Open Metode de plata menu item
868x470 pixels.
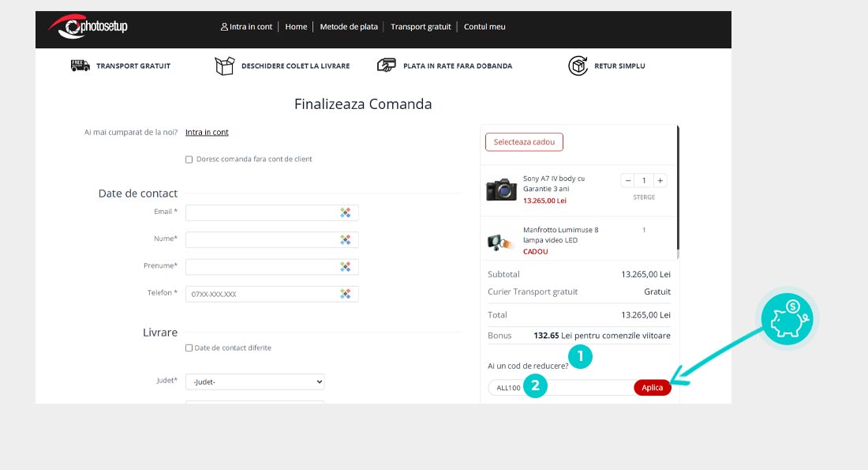pyautogui.click(x=349, y=27)
